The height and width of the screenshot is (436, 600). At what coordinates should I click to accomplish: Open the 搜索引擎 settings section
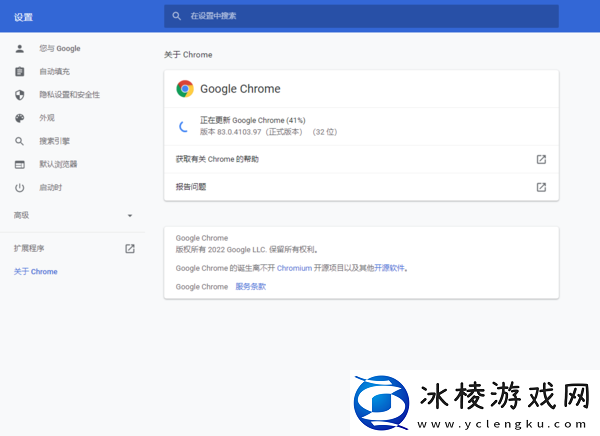click(54, 141)
